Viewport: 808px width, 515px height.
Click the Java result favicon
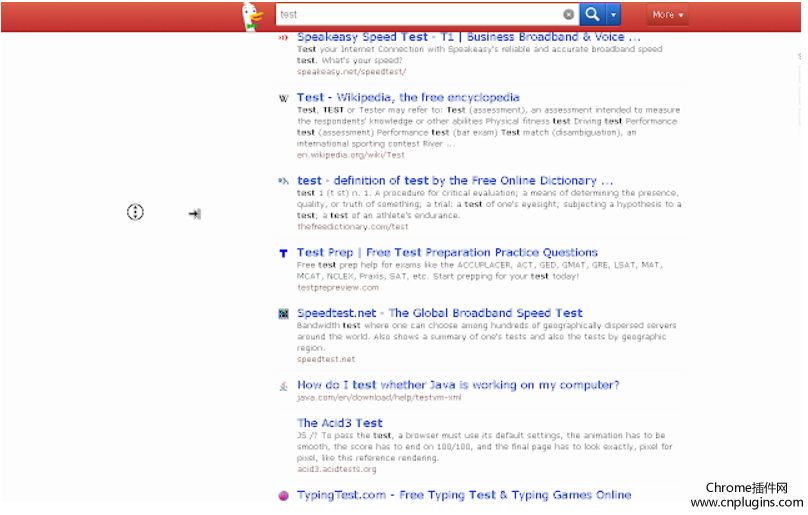point(283,386)
